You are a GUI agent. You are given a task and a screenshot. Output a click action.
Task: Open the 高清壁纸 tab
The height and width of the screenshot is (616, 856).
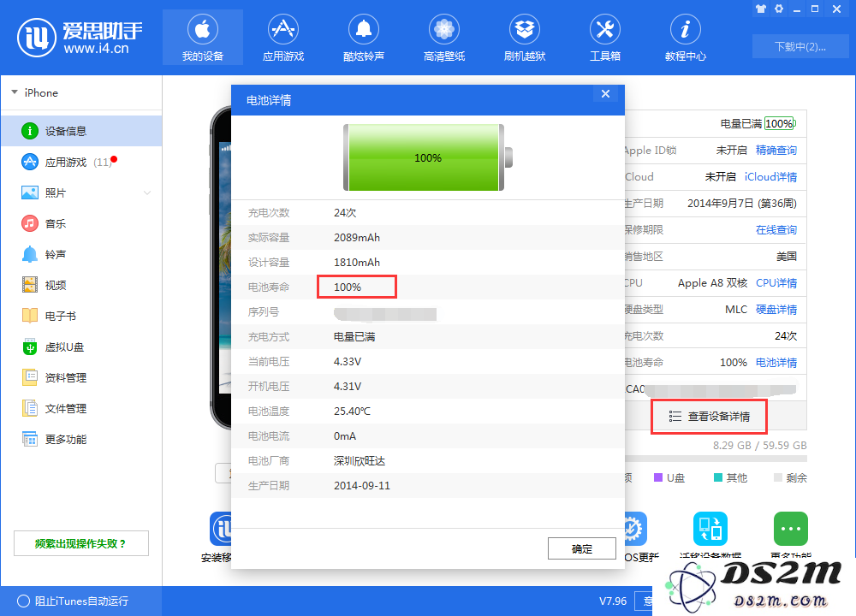(x=443, y=37)
